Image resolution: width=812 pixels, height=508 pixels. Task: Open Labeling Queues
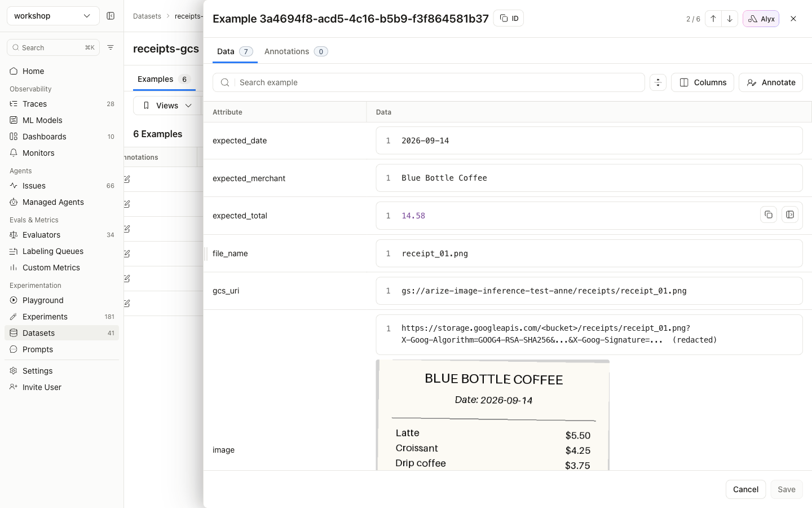[x=62, y=251]
